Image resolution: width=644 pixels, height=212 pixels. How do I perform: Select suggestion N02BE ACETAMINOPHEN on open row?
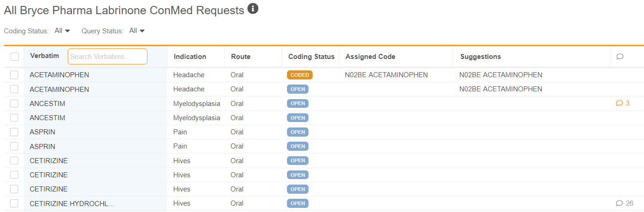coord(500,89)
